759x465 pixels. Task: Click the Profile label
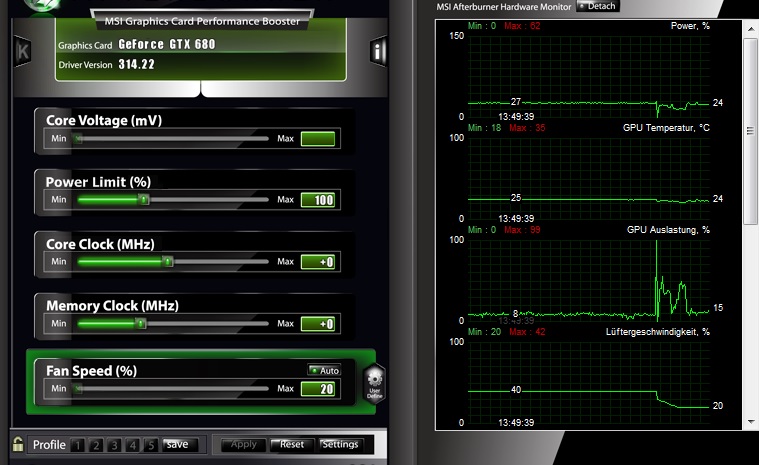click(49, 445)
